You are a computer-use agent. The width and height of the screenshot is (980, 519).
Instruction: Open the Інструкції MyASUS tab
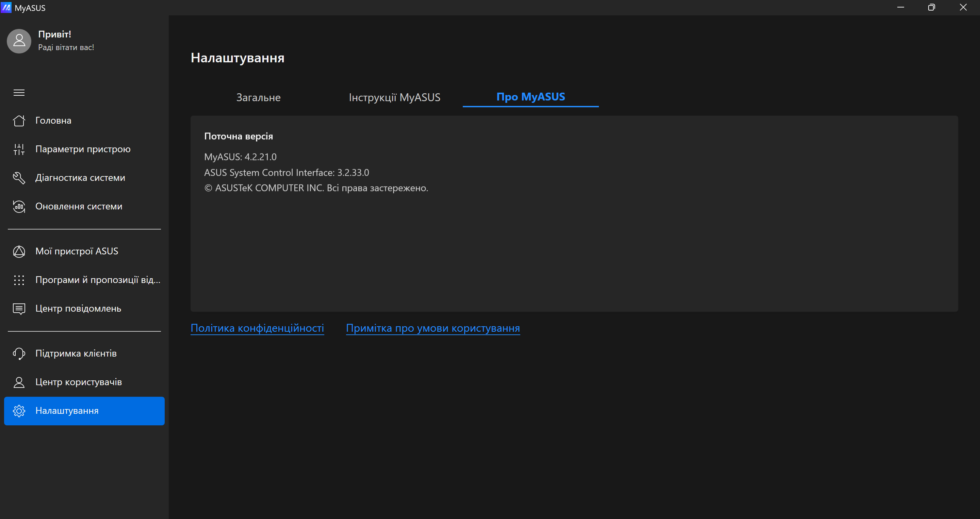394,97
